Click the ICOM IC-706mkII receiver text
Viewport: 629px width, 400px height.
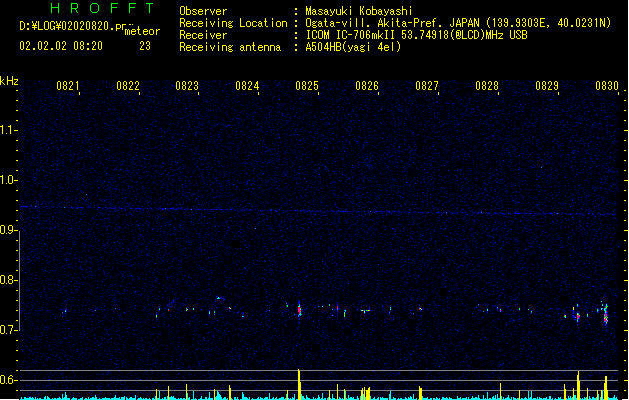coord(416,35)
